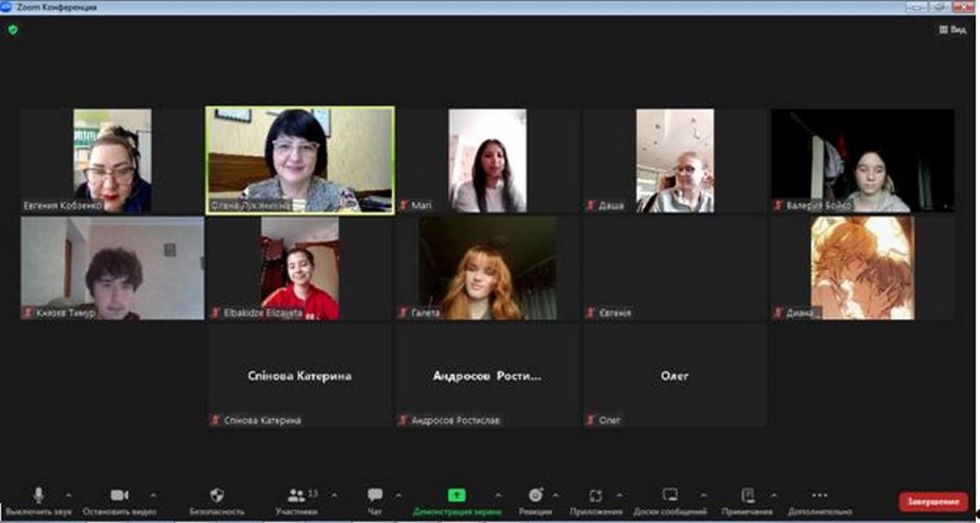Select Валерія Бойко video tile
The height and width of the screenshot is (523, 980).
click(x=862, y=161)
